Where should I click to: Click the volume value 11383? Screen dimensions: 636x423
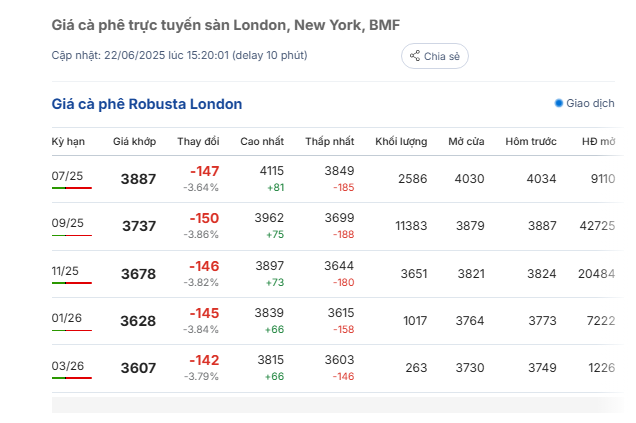point(411,225)
